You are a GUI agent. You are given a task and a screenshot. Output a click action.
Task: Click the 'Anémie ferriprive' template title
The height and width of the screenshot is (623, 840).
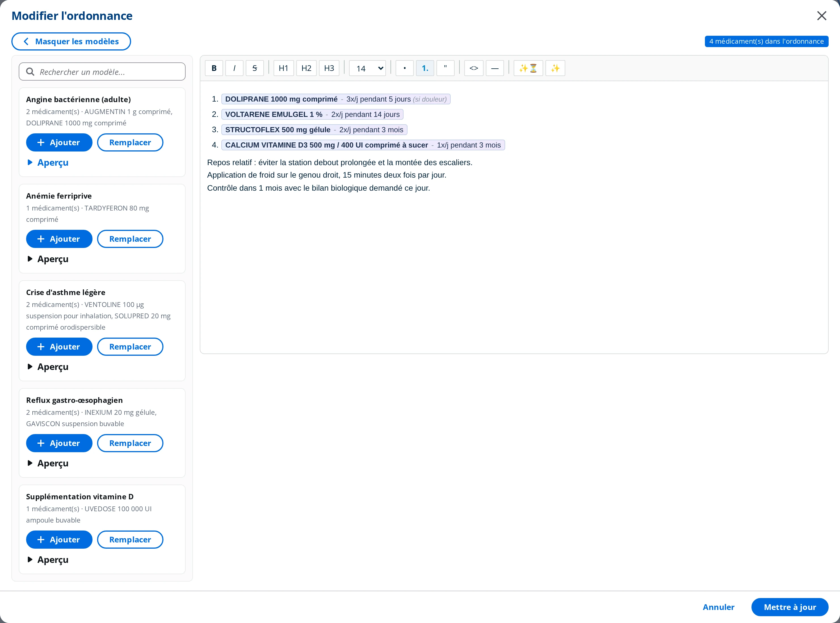point(59,196)
